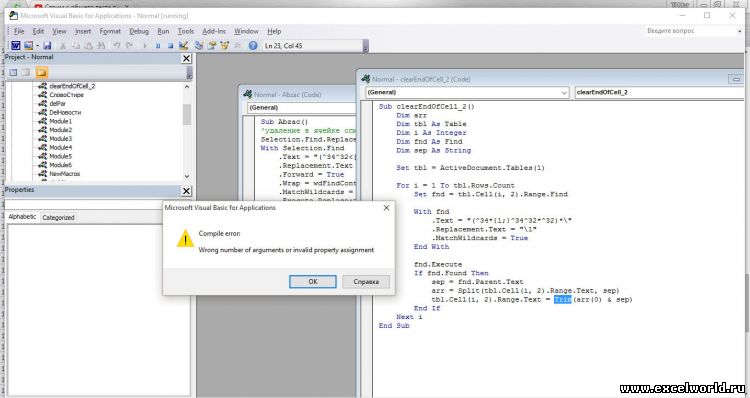The height and width of the screenshot is (398, 750).
Task: Click the highlighted Trim word in code
Action: coord(562,299)
